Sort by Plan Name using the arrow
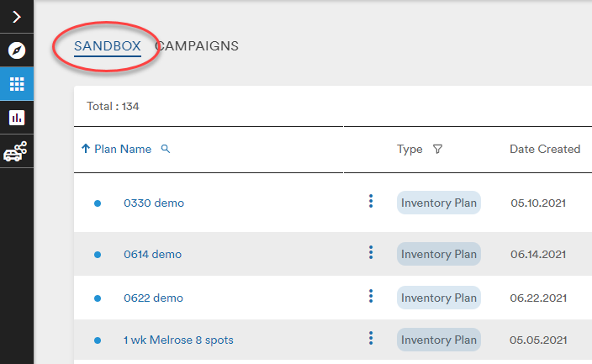 pyautogui.click(x=86, y=149)
